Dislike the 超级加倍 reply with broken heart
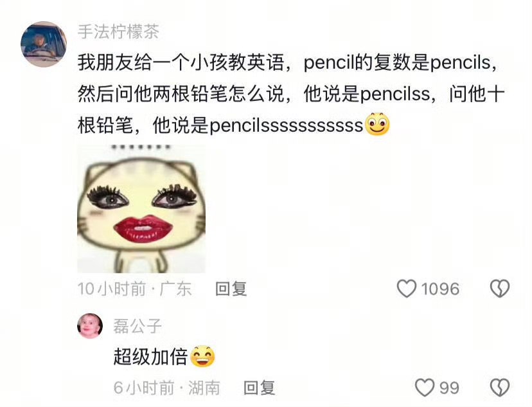This screenshot has height=407, width=532. (x=500, y=387)
